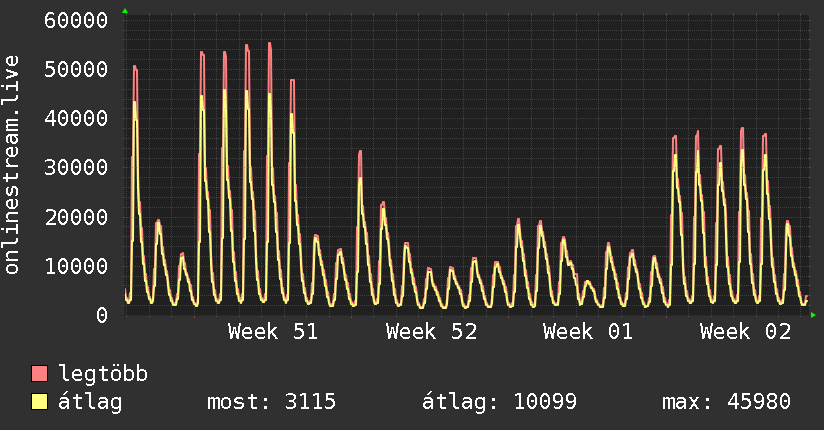Click the pink legtöbb legend swatch

(x=39, y=374)
